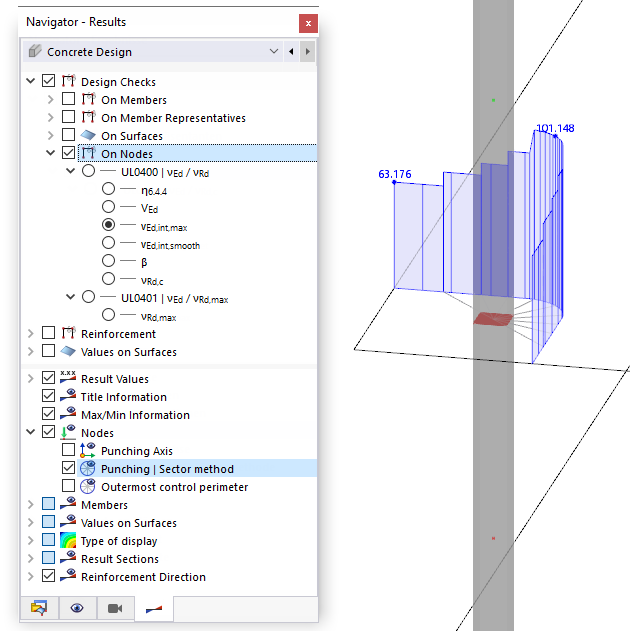Screen dimensions: 630x631
Task: Expand the Result Values node
Action: pos(31,378)
